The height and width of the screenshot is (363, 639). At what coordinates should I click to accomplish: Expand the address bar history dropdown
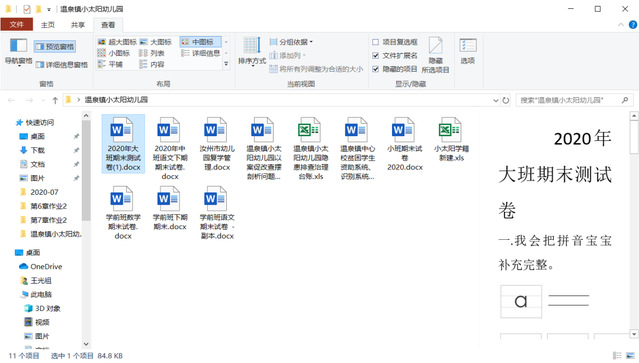[496, 100]
